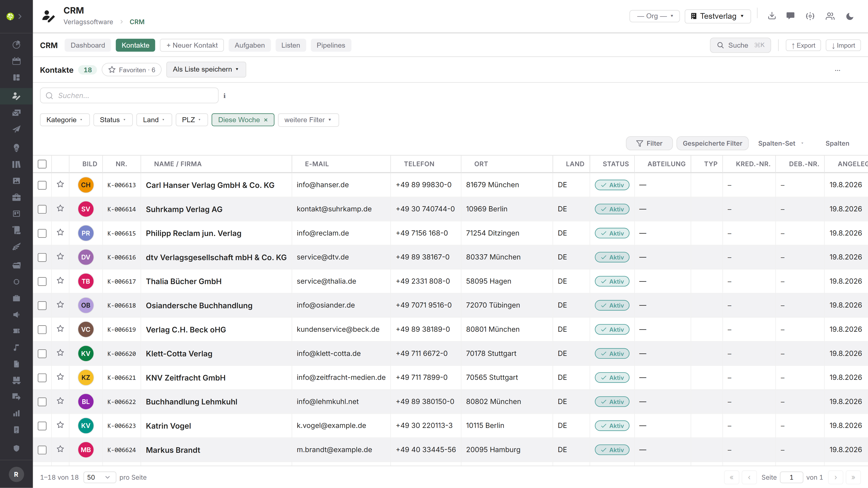Open the Als Liste speichern dropdown
The image size is (868, 488).
(206, 69)
